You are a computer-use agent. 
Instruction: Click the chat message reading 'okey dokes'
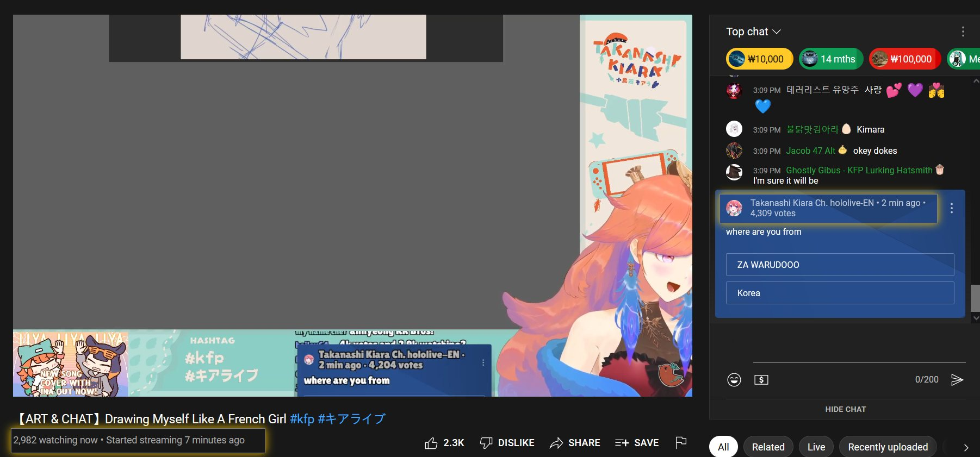[x=875, y=151]
